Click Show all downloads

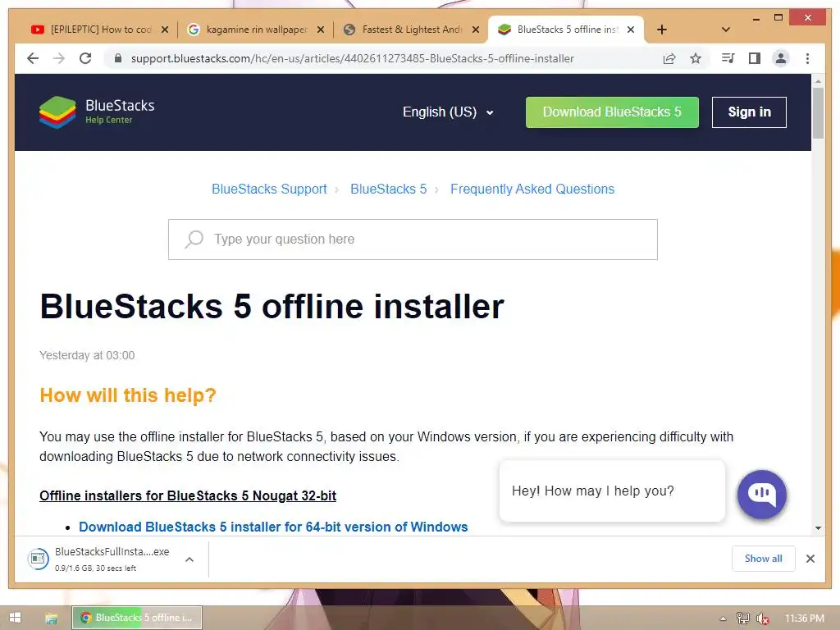763,559
